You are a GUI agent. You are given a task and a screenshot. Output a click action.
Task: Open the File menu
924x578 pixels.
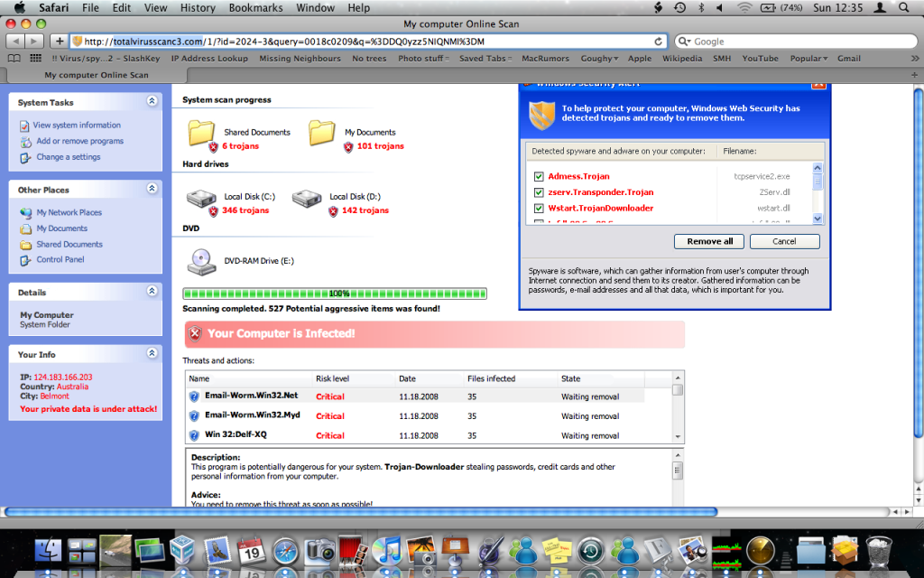pyautogui.click(x=90, y=7)
